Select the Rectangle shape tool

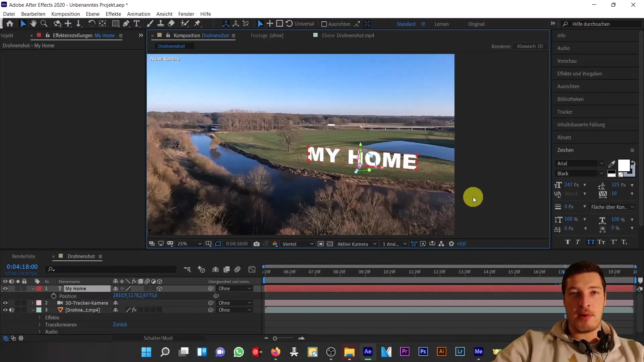115,24
